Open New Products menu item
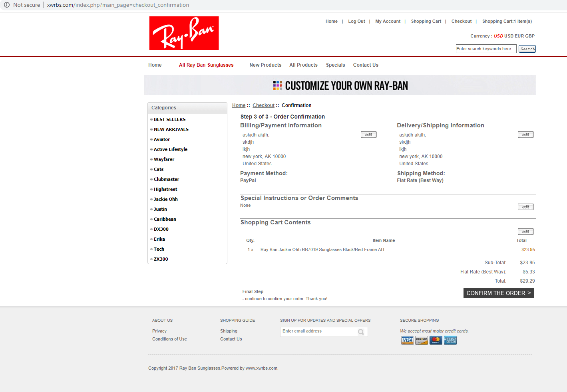 [265, 65]
